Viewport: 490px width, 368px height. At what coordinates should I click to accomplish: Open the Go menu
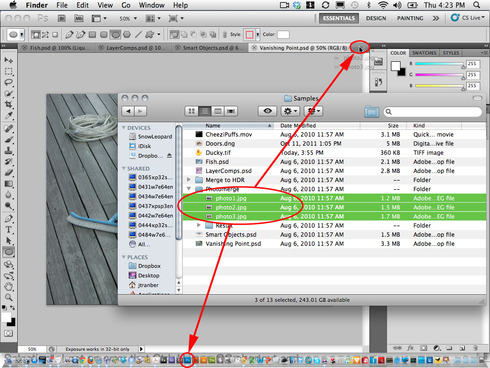(126, 5)
